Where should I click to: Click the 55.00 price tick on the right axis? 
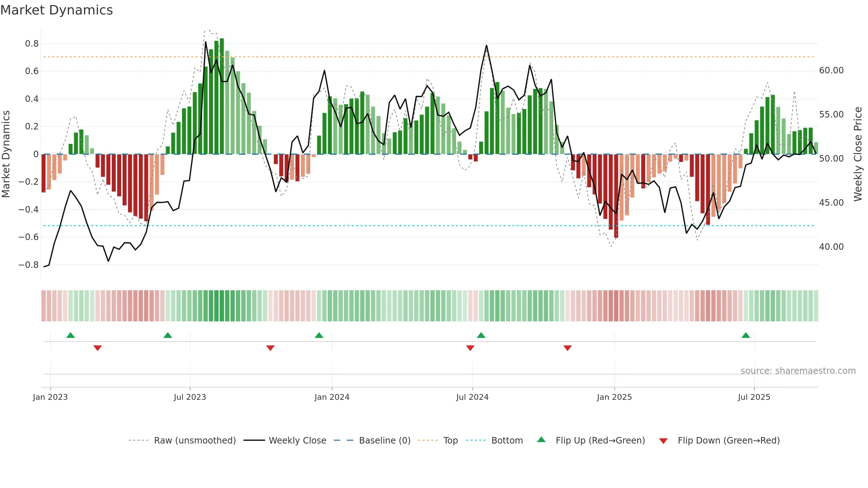pos(831,115)
